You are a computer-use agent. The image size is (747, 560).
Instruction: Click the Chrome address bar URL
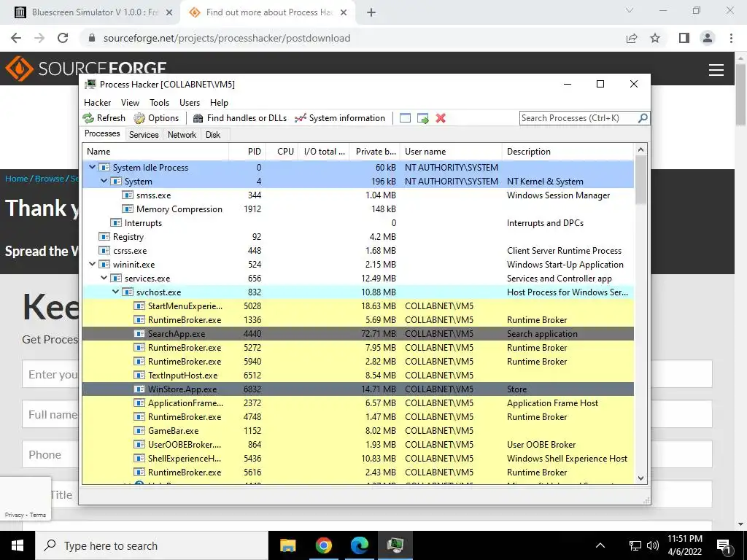[227, 38]
